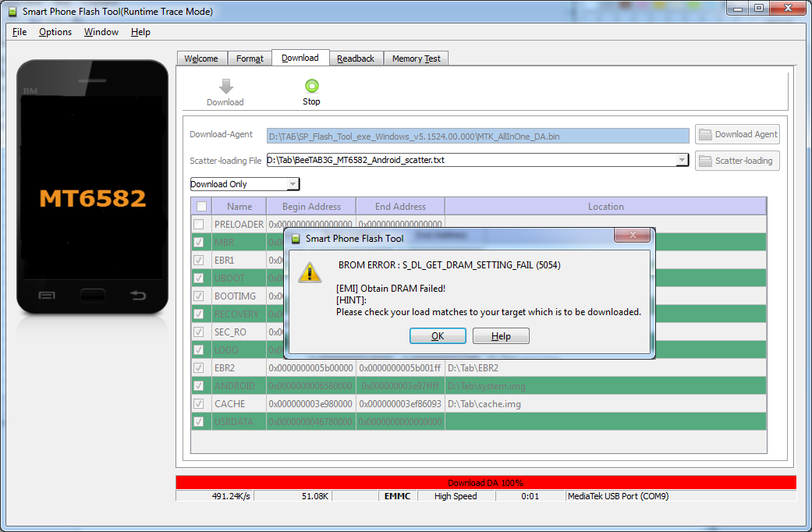Toggle the EBR2 checkbox

(198, 367)
